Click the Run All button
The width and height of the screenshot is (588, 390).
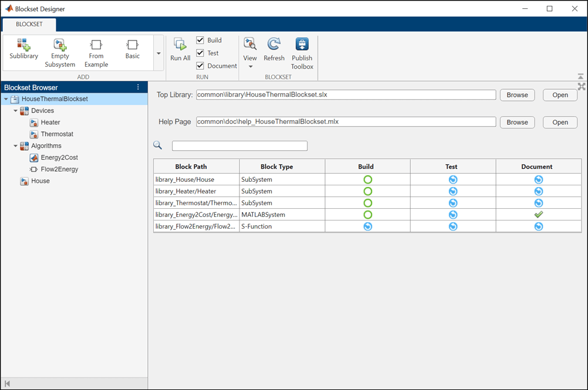180,49
